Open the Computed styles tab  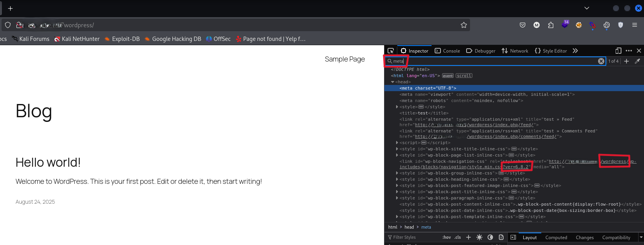point(556,237)
